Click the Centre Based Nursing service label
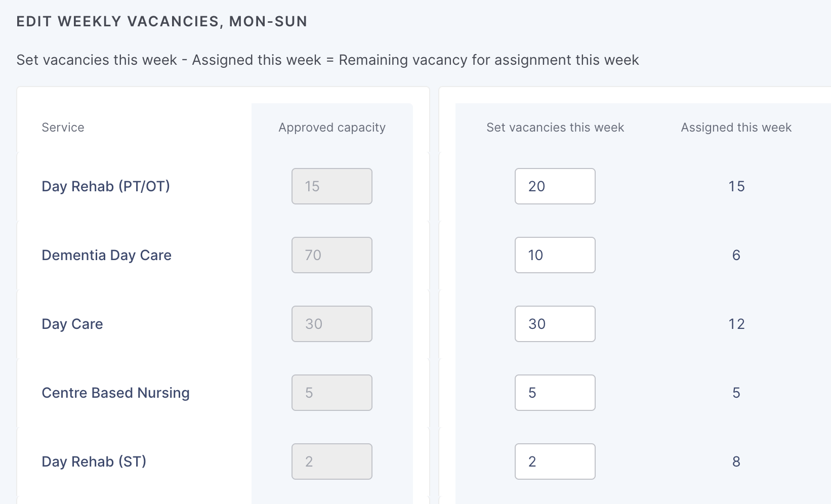The width and height of the screenshot is (831, 504). (x=115, y=393)
